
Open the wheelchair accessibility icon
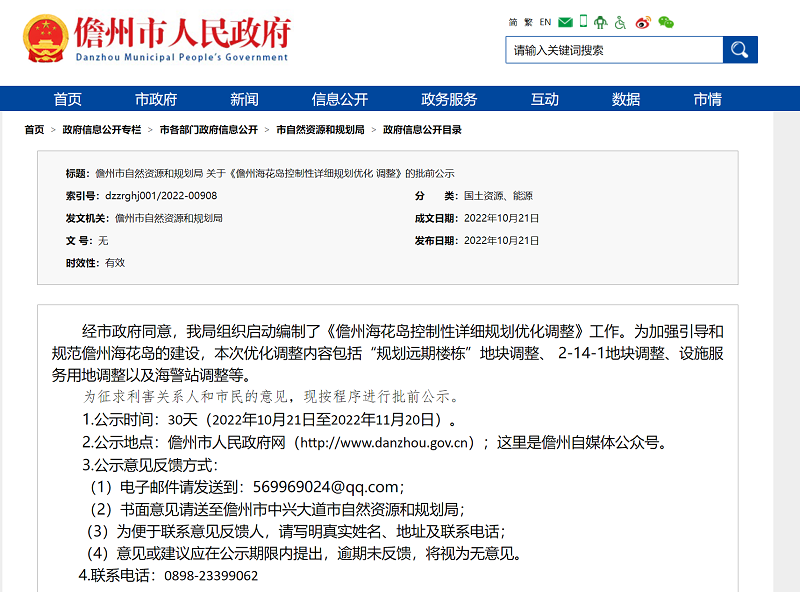point(621,22)
